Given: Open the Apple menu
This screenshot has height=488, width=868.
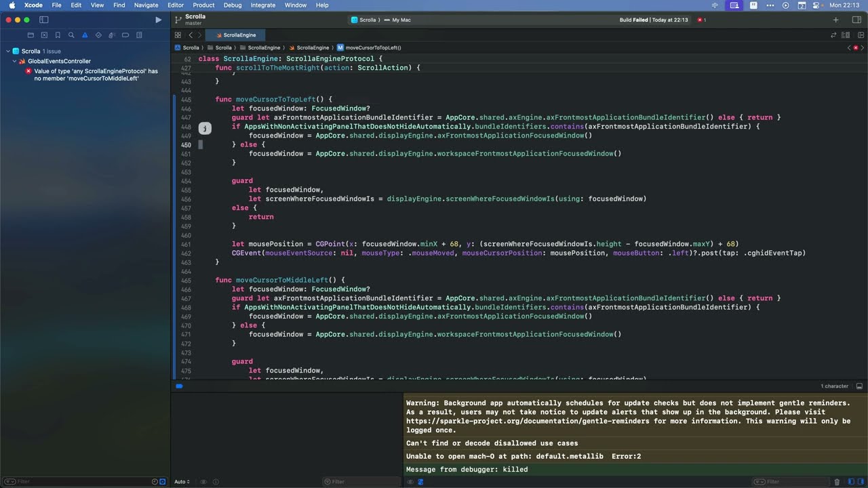Looking at the screenshot, I should point(12,5).
